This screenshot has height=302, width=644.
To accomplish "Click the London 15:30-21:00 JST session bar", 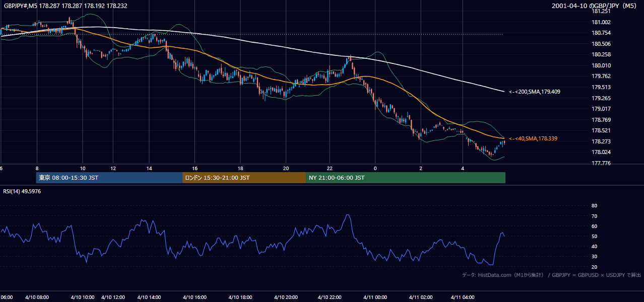I will (244, 178).
